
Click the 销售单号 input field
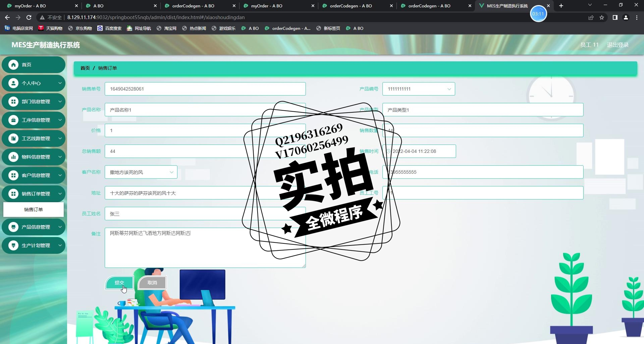(205, 89)
